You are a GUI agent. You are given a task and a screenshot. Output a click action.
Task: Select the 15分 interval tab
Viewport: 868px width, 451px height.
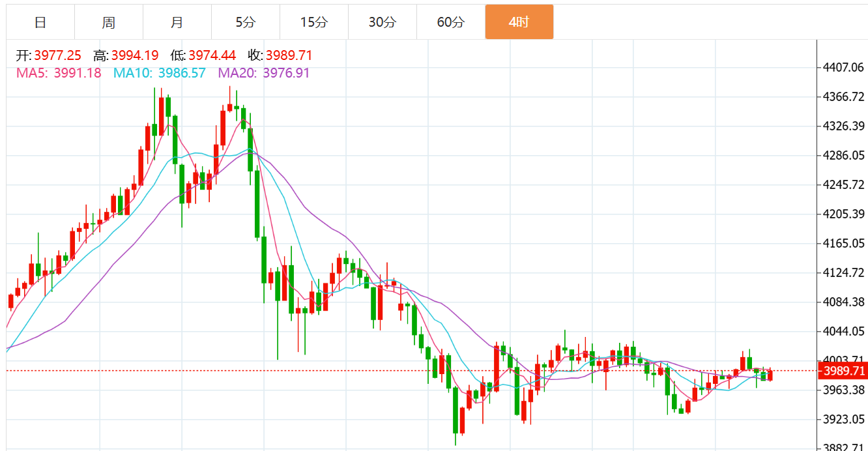coord(314,22)
